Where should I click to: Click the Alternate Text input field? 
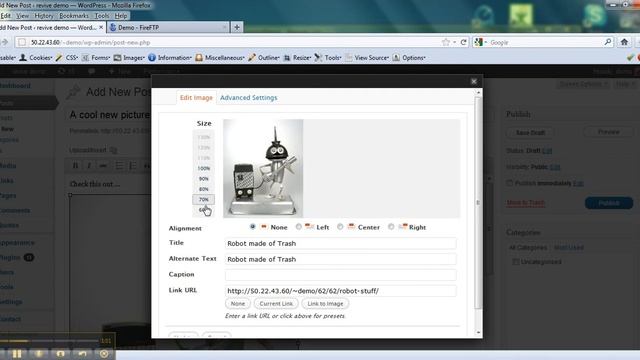(x=340, y=259)
